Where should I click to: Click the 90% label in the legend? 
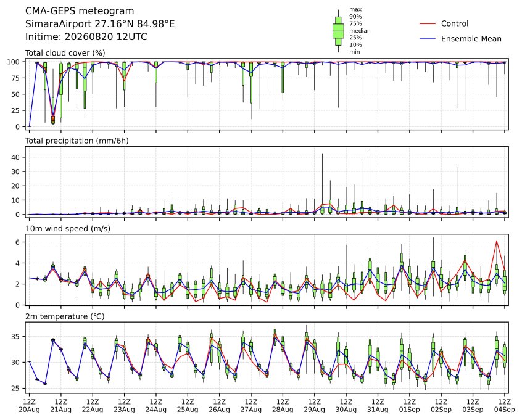[355, 16]
